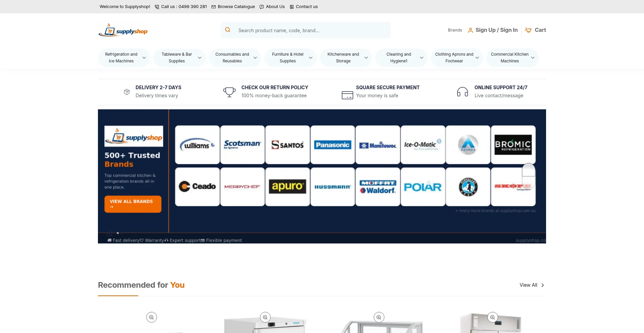The width and height of the screenshot is (644, 333).
Task: Select the Williams brand logo
Action: pos(198,145)
